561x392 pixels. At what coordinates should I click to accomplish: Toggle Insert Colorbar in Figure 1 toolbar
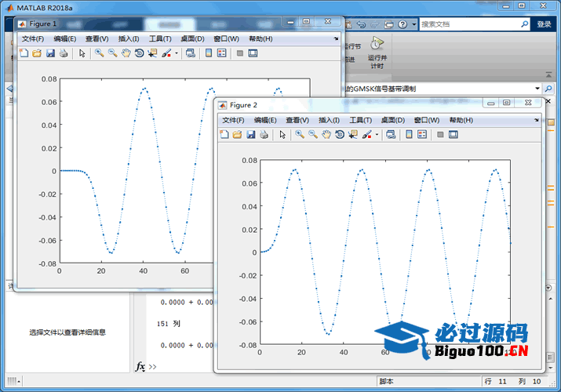[209, 53]
